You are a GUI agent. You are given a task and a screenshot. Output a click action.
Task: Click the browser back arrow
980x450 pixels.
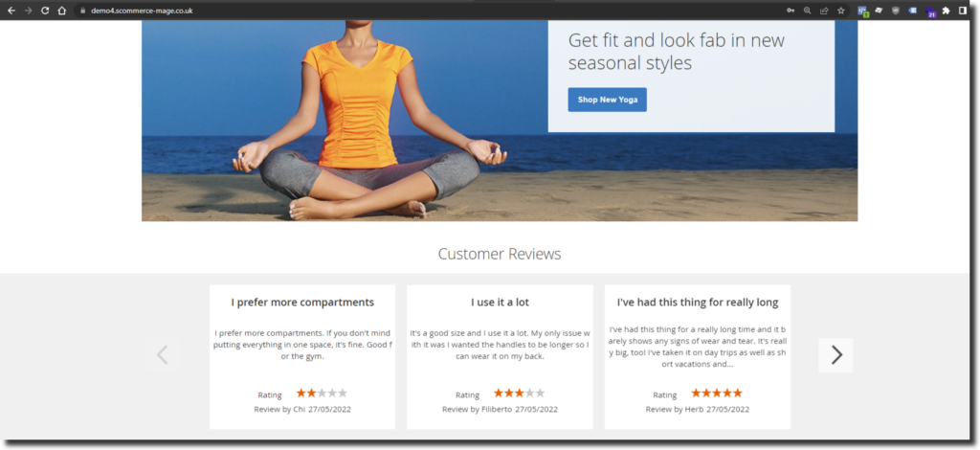(11, 11)
